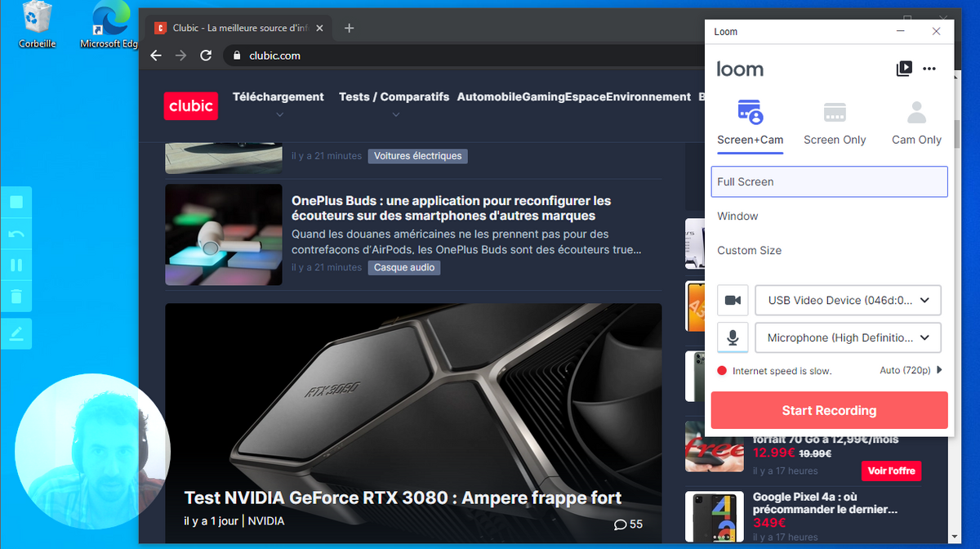The width and height of the screenshot is (980, 549).
Task: Open USB Video Device camera dropdown
Action: coord(848,301)
